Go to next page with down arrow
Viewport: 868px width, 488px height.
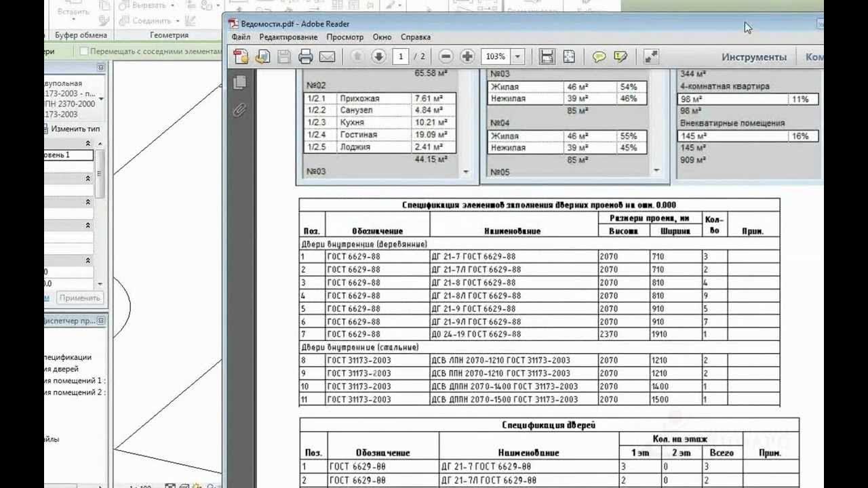(379, 56)
